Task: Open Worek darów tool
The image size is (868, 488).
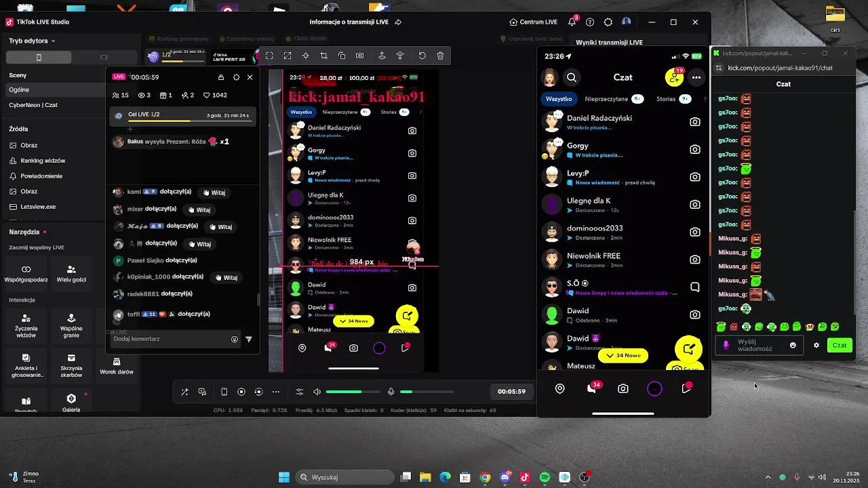Action: pos(117,366)
